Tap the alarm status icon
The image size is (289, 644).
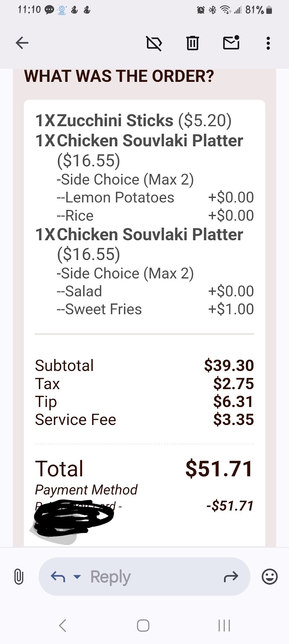[x=201, y=10]
